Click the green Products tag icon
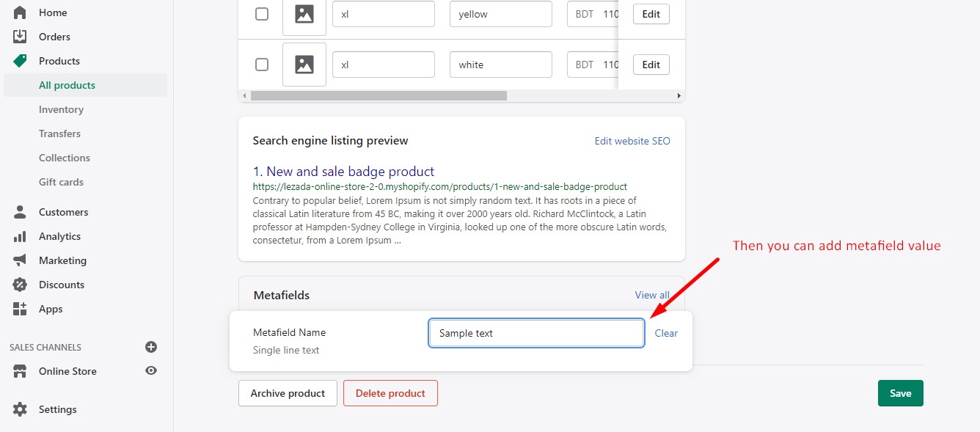The height and width of the screenshot is (432, 980). click(x=20, y=61)
